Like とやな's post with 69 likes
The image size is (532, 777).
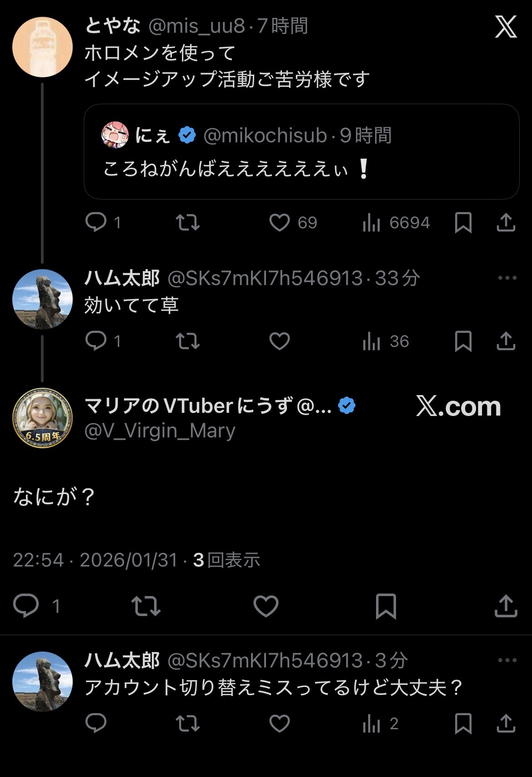279,223
